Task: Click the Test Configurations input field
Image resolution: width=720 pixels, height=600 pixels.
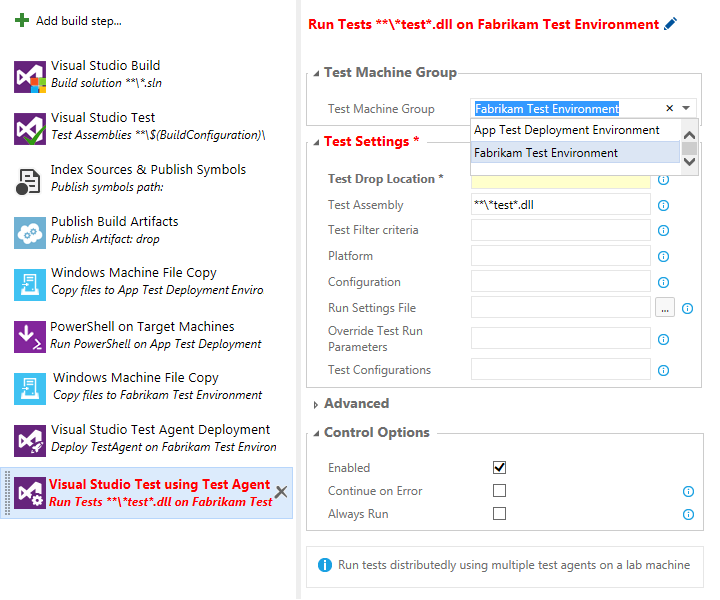Action: pyautogui.click(x=561, y=370)
